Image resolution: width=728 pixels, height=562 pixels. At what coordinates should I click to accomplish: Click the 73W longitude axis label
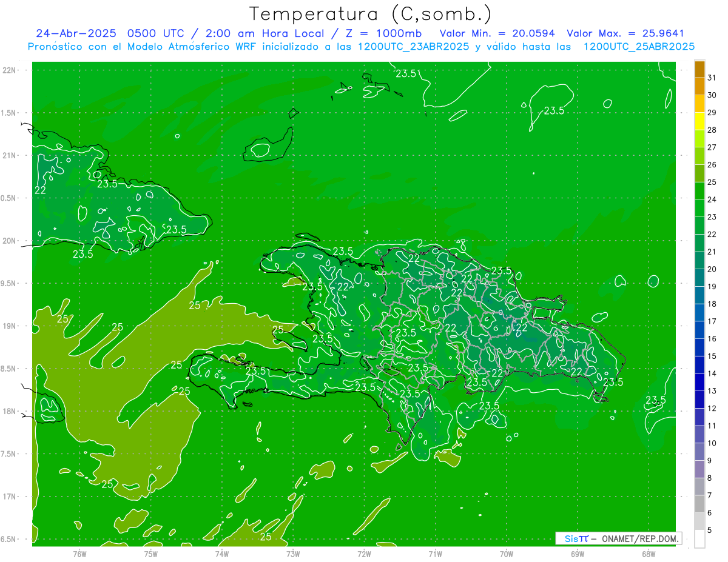coord(293,554)
